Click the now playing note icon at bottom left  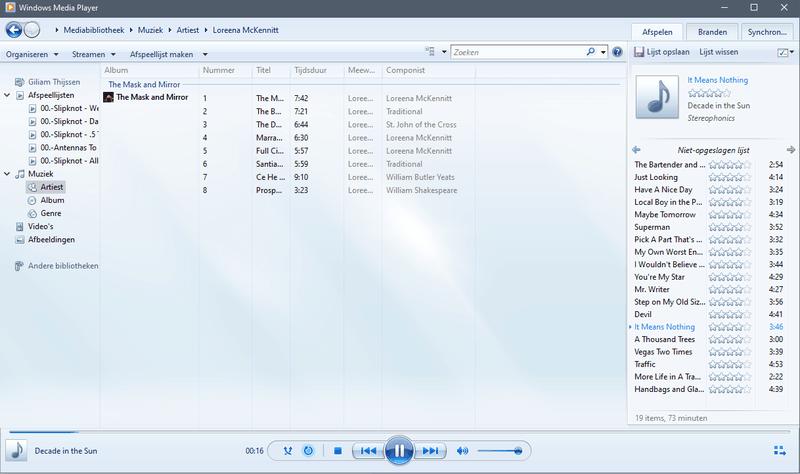click(x=16, y=451)
